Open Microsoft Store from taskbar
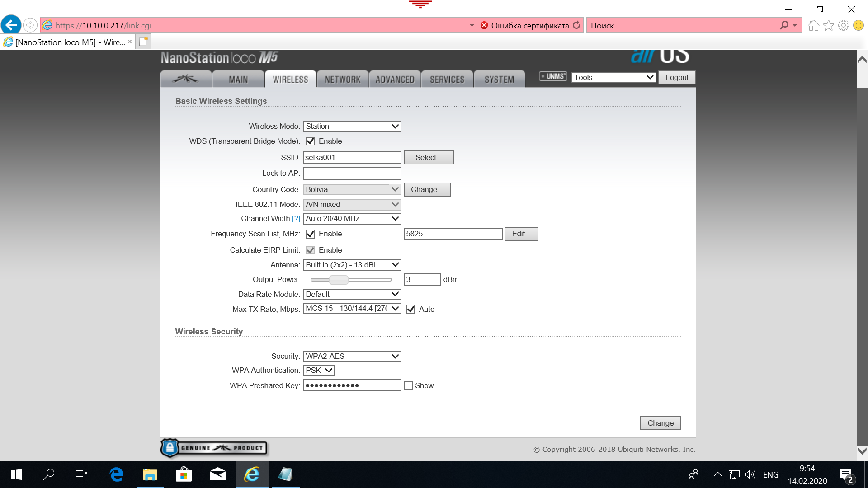Screen dimensions: 868x488 point(184,474)
